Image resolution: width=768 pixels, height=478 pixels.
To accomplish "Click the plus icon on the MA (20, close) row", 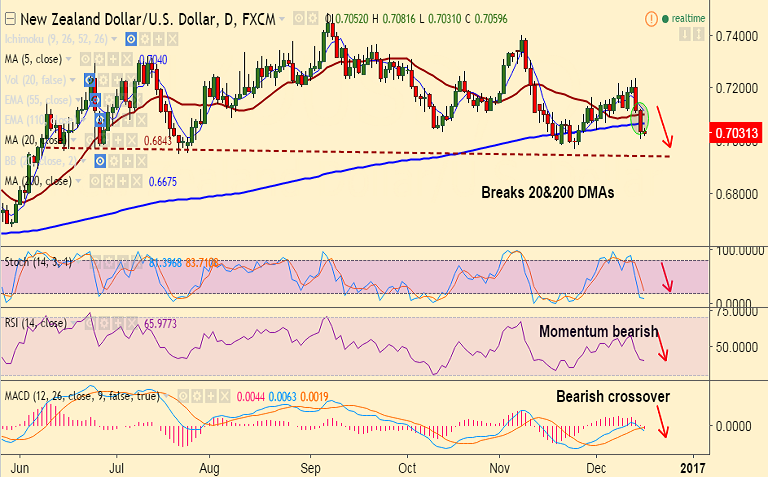I will (117, 141).
